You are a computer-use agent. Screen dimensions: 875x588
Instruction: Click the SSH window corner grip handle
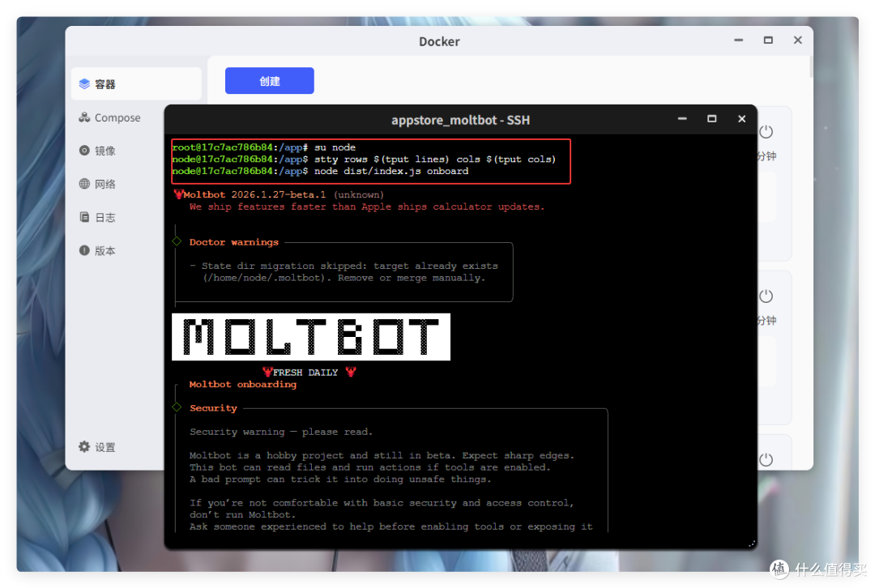[x=751, y=543]
